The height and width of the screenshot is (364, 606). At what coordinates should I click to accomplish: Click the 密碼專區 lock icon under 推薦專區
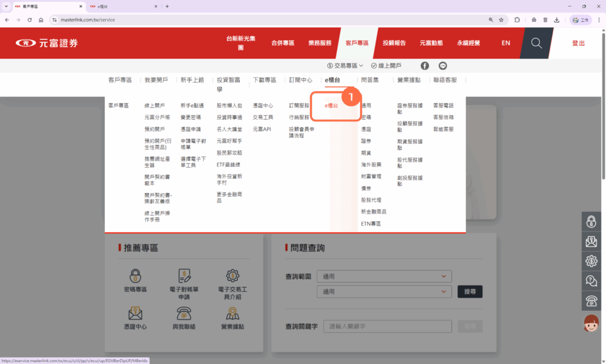[x=136, y=276]
